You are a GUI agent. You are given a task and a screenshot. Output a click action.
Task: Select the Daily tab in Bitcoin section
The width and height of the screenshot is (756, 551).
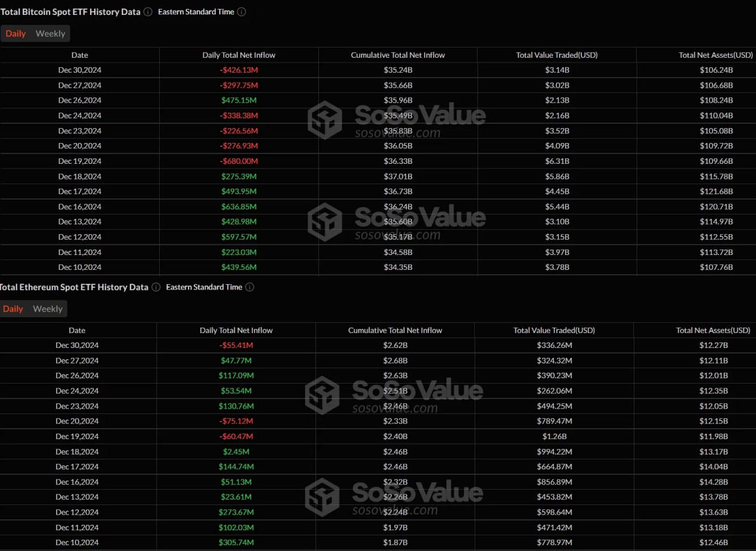tap(16, 33)
